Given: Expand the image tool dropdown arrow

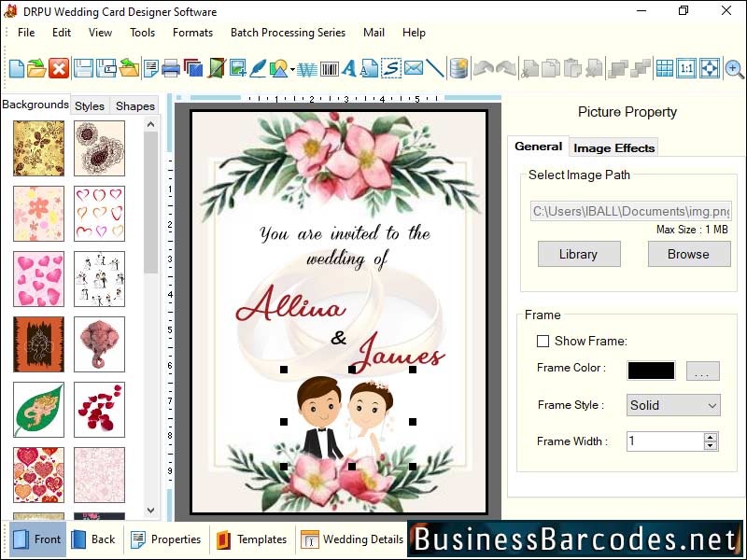Looking at the screenshot, I should (291, 68).
